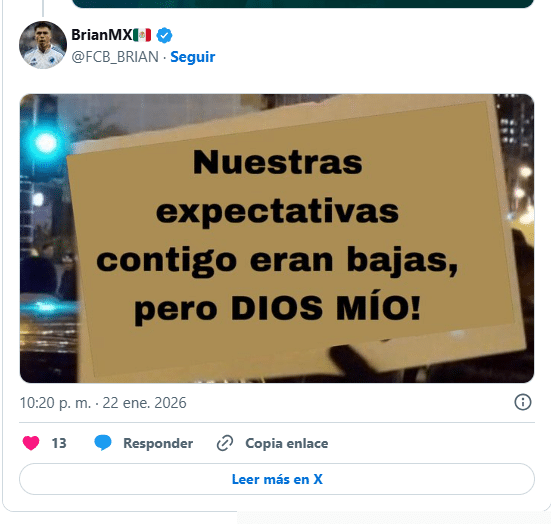Click the Mexican flag emoji beside BrianMX
The height and width of the screenshot is (524, 551).
142,35
